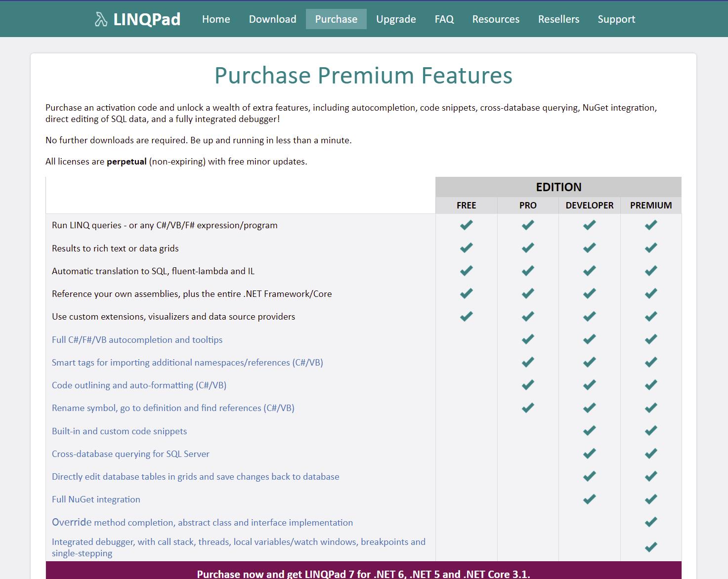
Task: Open the Home navigation item
Action: click(215, 19)
